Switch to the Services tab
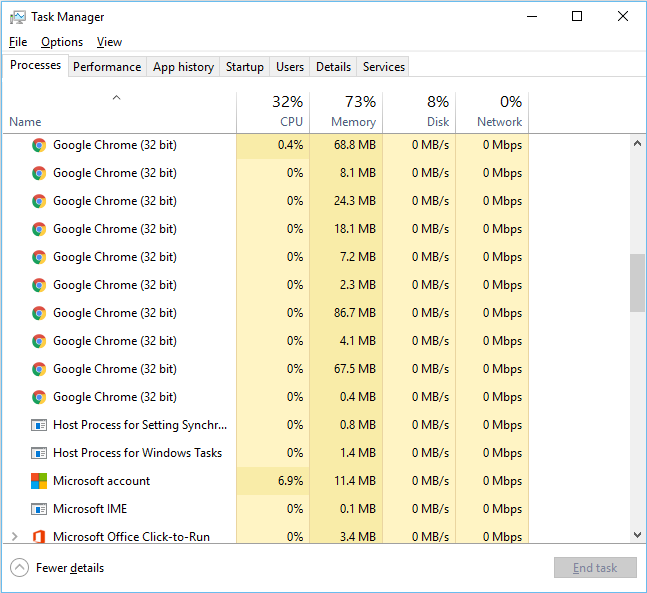 tap(384, 67)
